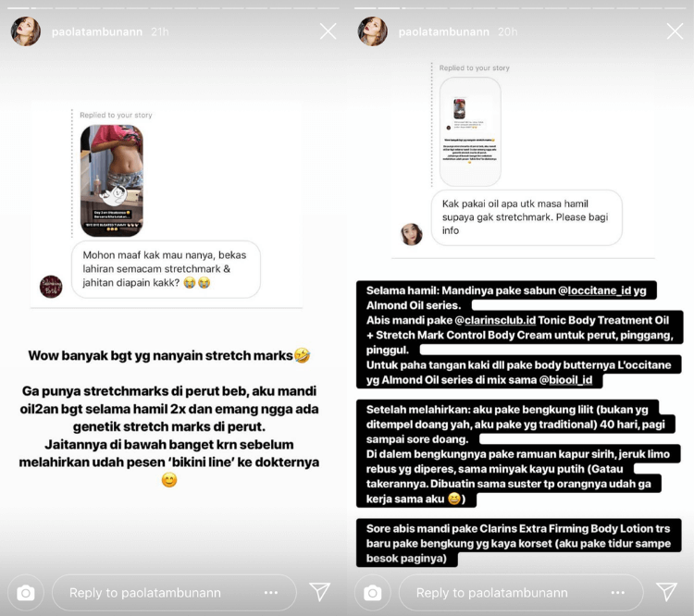Open paolatambunann avatar on right story
The image size is (694, 616).
(x=373, y=31)
